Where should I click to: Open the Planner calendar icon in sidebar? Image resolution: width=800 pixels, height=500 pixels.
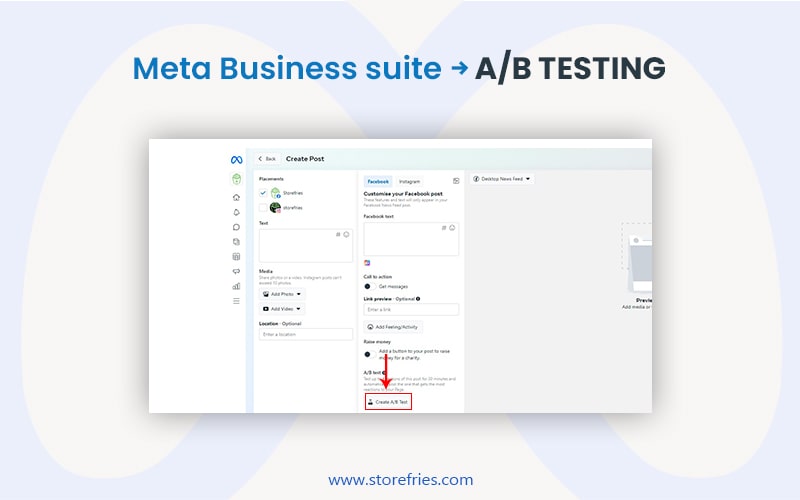point(236,256)
